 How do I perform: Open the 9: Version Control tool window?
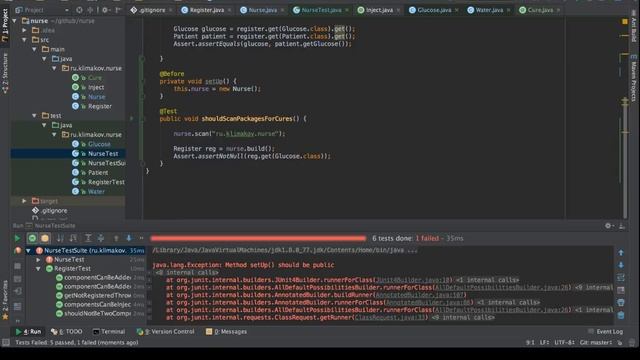(165, 332)
